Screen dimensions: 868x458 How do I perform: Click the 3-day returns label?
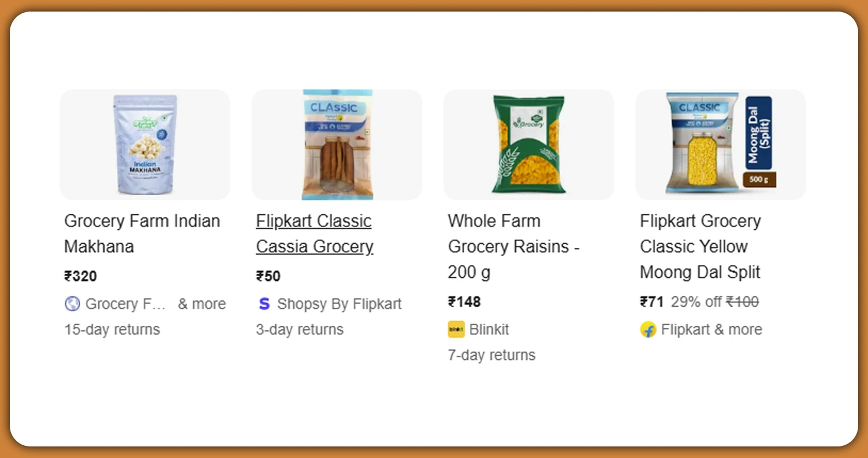coord(300,329)
